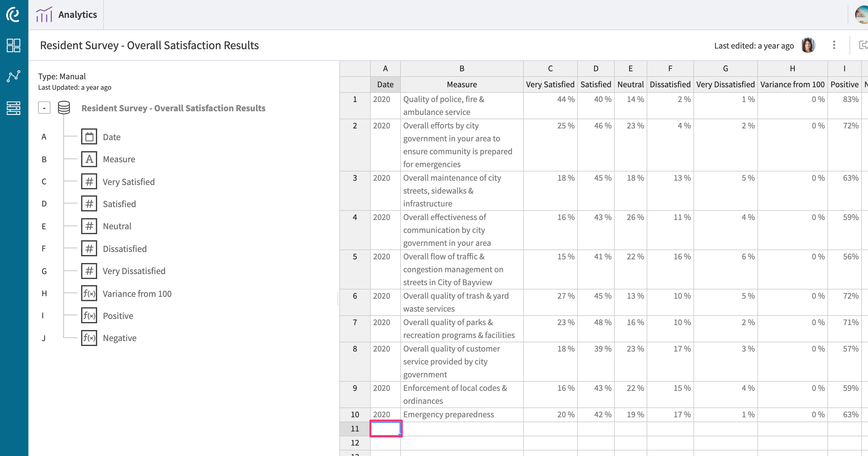The height and width of the screenshot is (456, 868).
Task: Select row 1 header in grid
Action: click(x=355, y=105)
